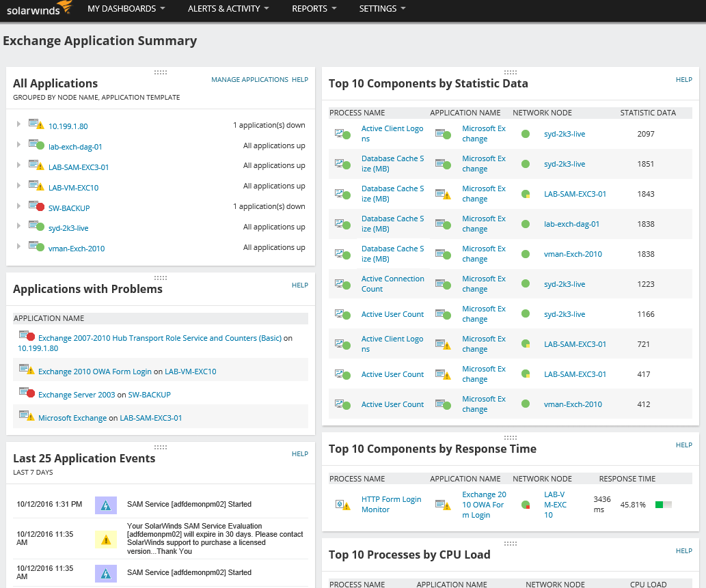This screenshot has width=706, height=588.
Task: Open Help for Last 25 Application Events
Action: (300, 454)
